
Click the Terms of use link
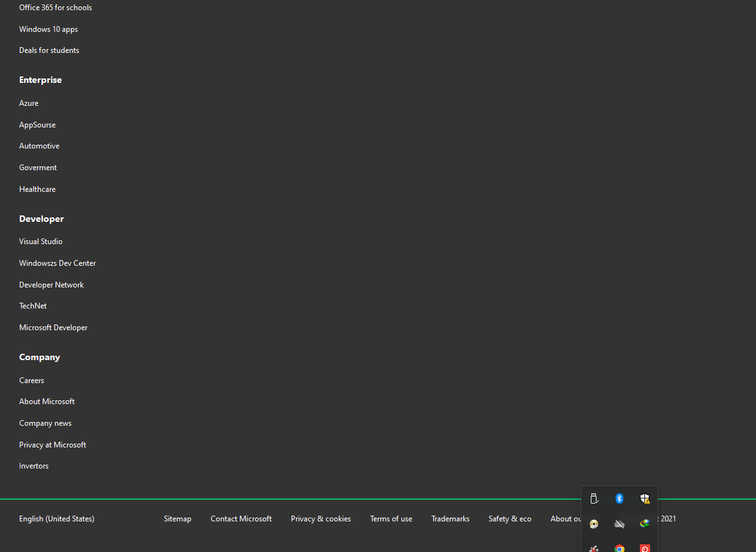coord(391,519)
